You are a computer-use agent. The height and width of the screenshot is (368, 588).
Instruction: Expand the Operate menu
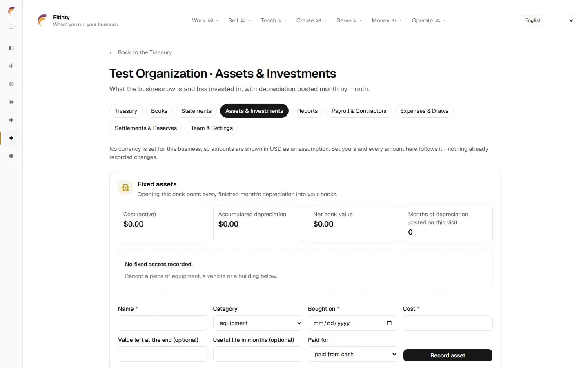click(x=428, y=20)
